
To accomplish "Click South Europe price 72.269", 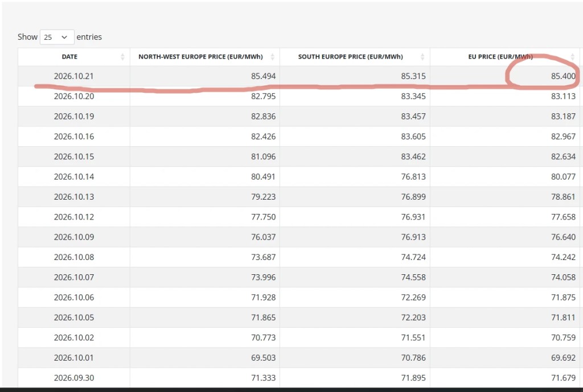I will (413, 297).
